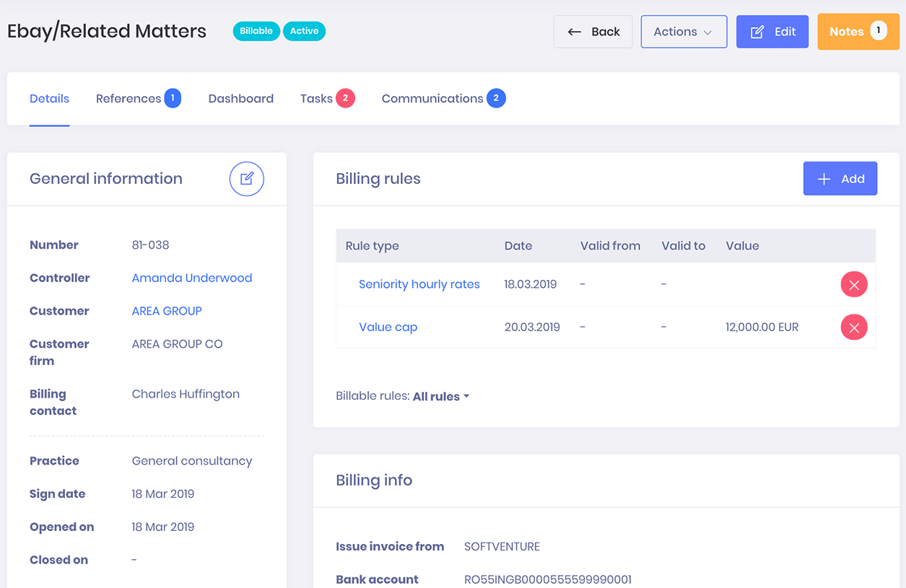This screenshot has width=906, height=588.
Task: Open the Seniority hourly rates rule
Action: [419, 284]
